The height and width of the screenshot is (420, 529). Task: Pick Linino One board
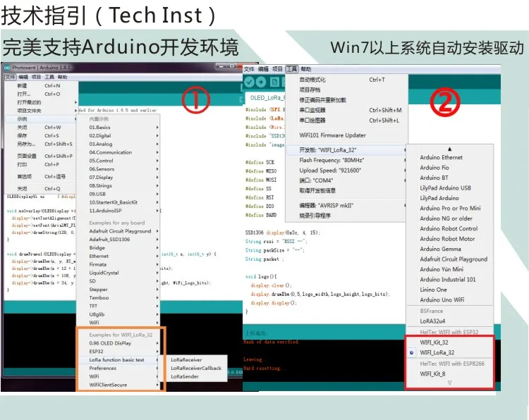pos(433,290)
